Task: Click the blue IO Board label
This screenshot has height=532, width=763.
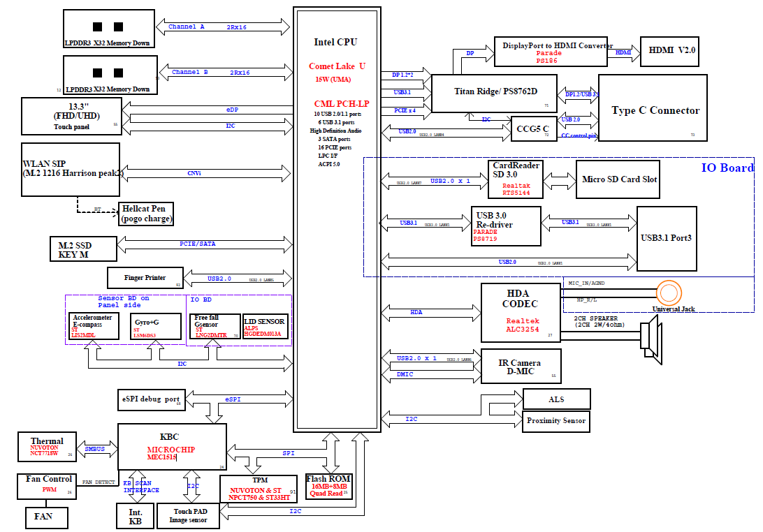Action: [727, 168]
